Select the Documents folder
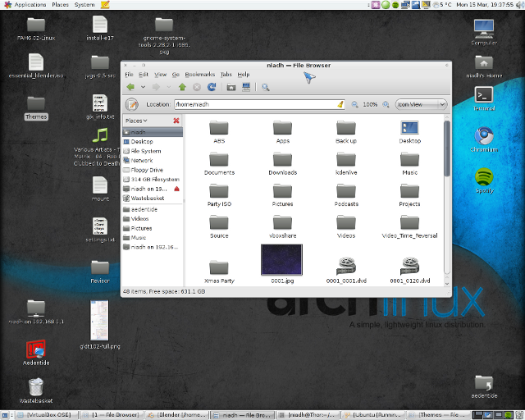Viewport: 525px width, 420px height. tap(219, 163)
